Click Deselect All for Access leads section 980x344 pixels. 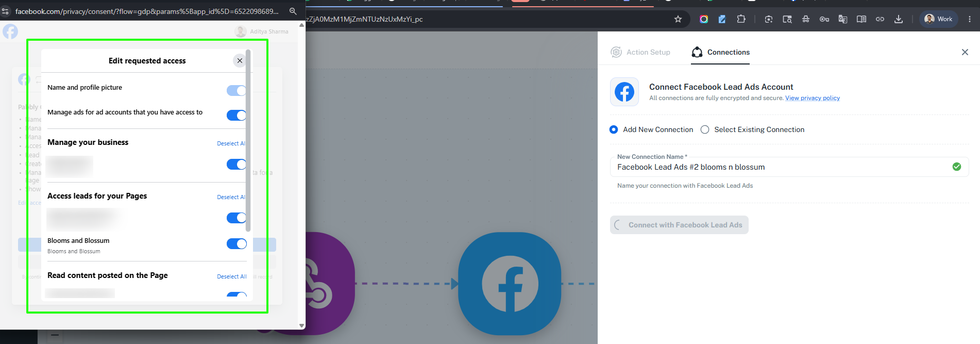tap(231, 197)
